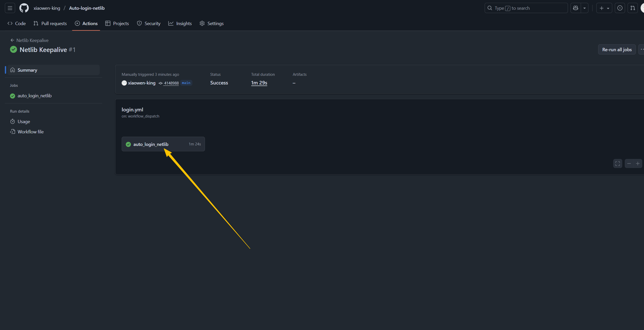Zoom out the workflow graph
This screenshot has height=330, width=644.
[x=629, y=164]
